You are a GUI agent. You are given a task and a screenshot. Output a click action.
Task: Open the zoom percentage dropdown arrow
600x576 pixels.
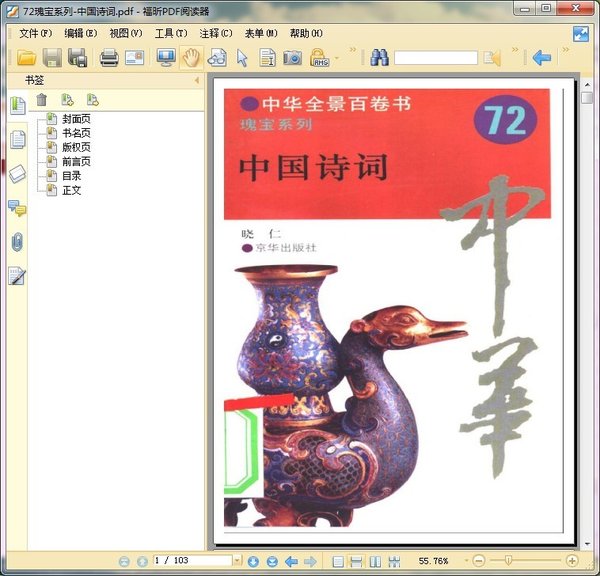click(x=466, y=561)
